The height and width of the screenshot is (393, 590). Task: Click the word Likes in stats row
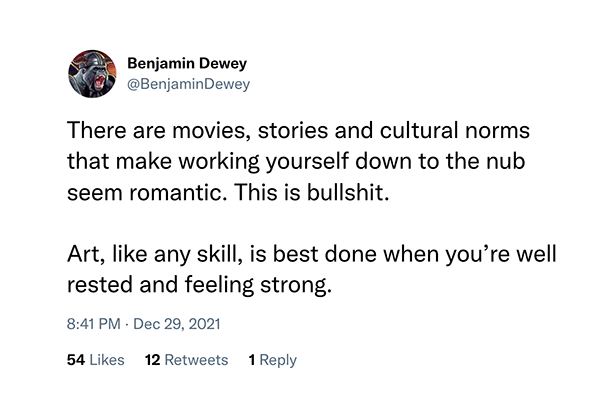point(107,360)
